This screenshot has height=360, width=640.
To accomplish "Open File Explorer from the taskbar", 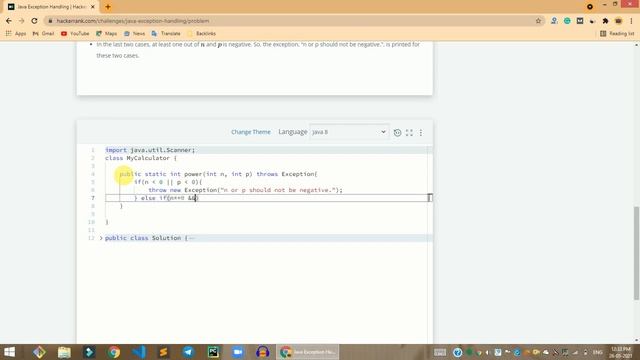I will point(64,352).
